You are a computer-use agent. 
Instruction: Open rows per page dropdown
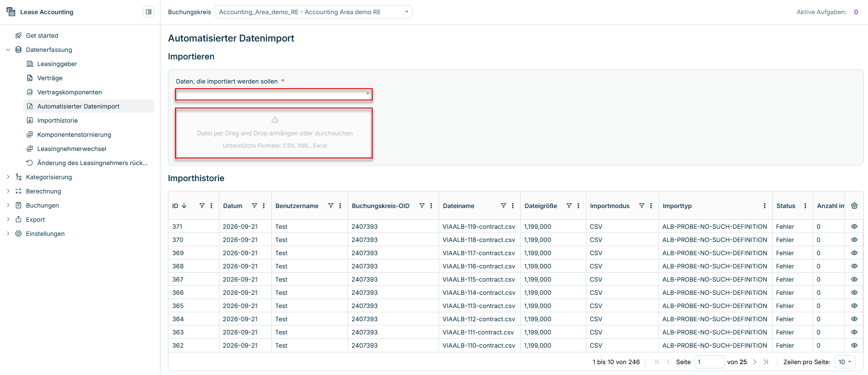tap(845, 362)
